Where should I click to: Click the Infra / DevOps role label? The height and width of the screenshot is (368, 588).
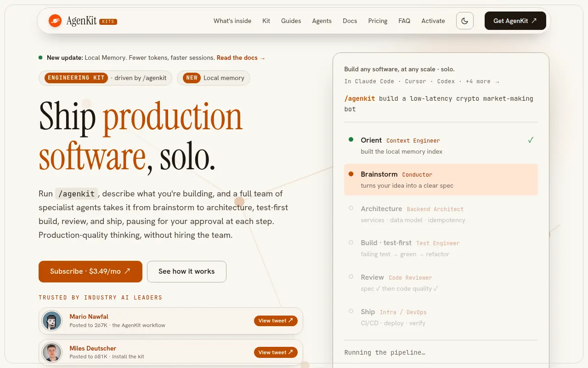pos(403,312)
